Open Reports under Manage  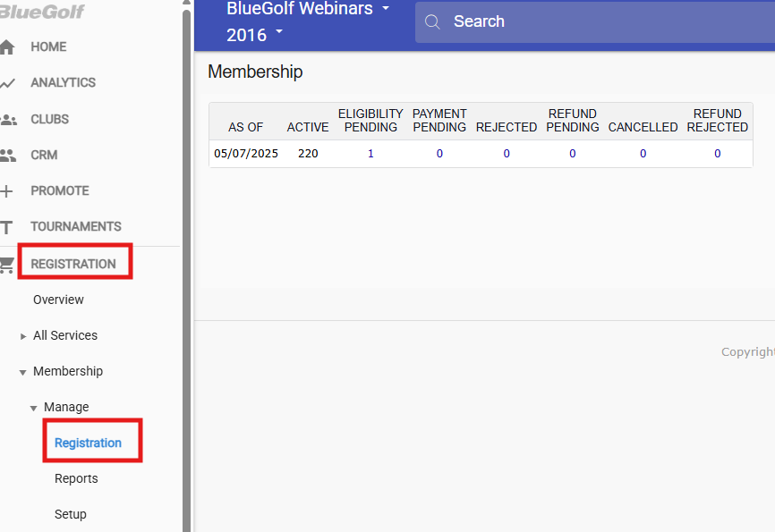[76, 478]
